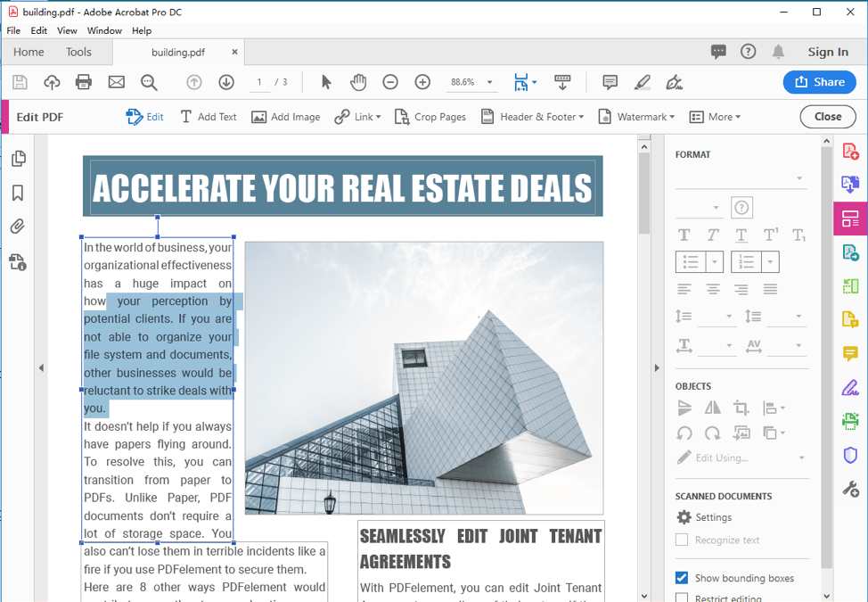Click the Share button
This screenshot has width=868, height=602.
click(819, 82)
